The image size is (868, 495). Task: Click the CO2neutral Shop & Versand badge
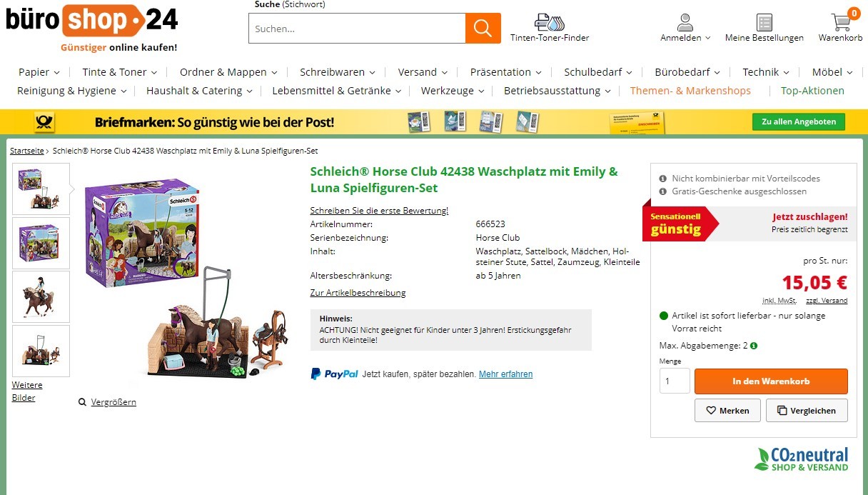click(801, 459)
